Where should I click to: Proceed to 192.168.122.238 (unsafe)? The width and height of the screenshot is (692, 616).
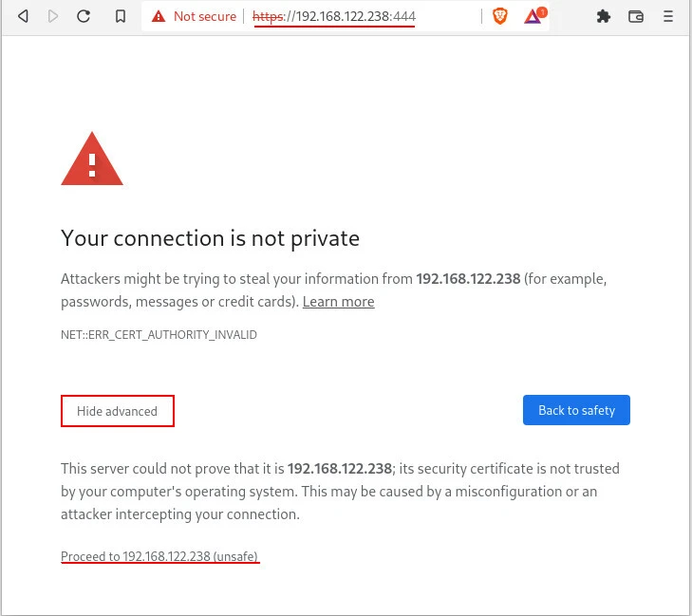[159, 556]
